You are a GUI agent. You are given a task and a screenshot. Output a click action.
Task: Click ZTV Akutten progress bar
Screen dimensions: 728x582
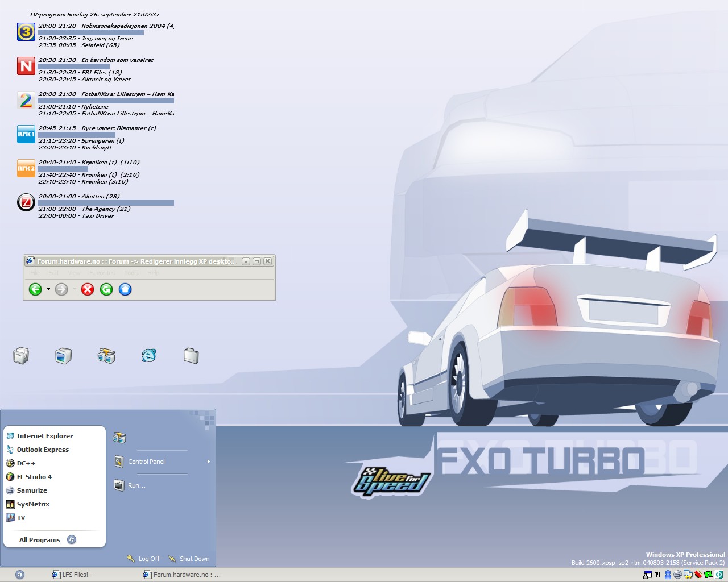106,203
